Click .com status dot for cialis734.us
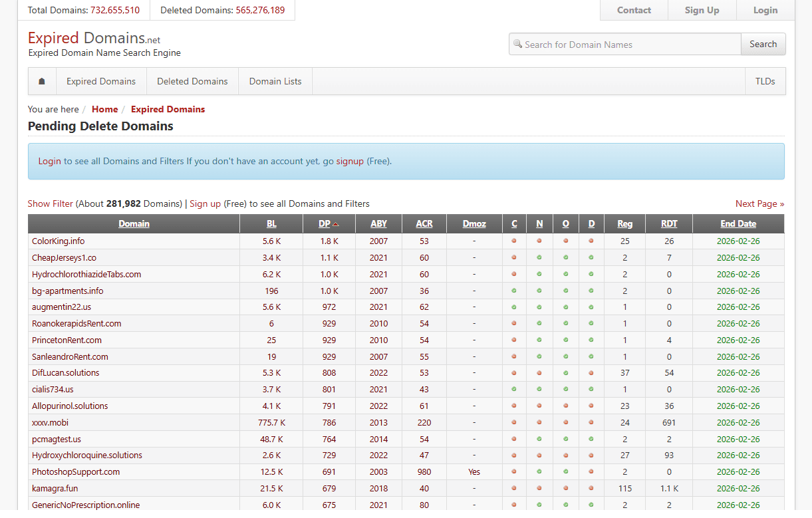Image resolution: width=812 pixels, height=518 pixels. tap(514, 389)
